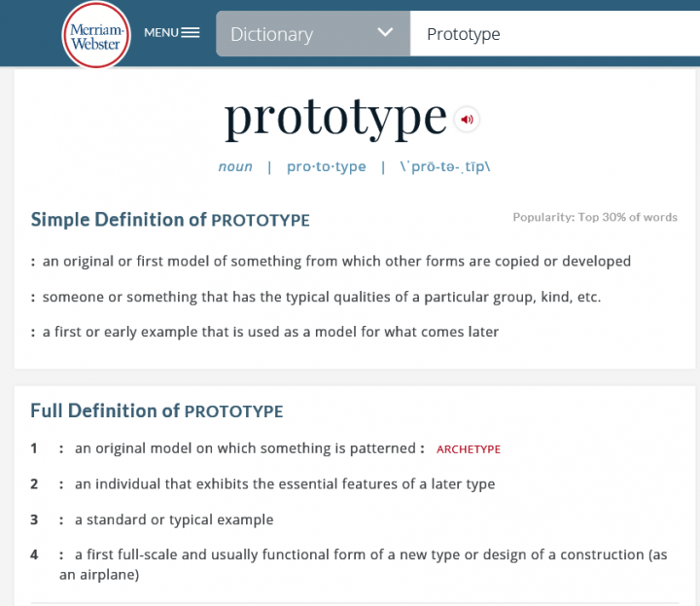Image resolution: width=700 pixels, height=606 pixels.
Task: Open the Dictionary selector box
Action: point(313,34)
